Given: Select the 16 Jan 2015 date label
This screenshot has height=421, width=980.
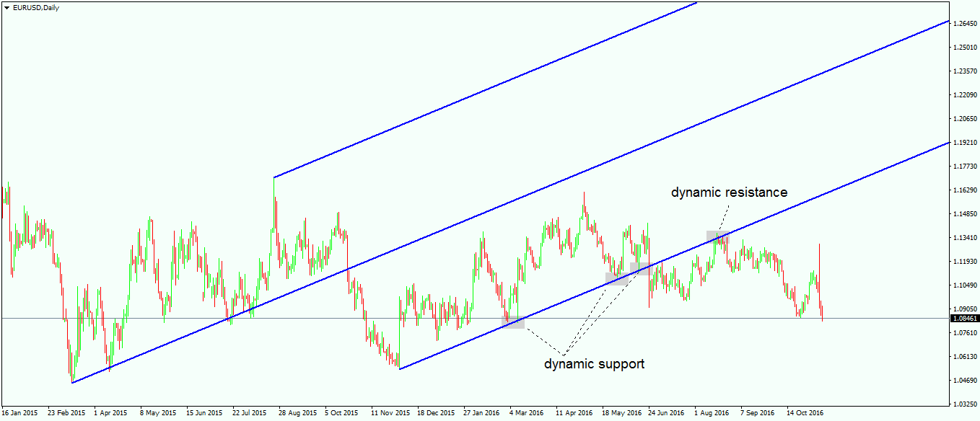Looking at the screenshot, I should coord(19,413).
